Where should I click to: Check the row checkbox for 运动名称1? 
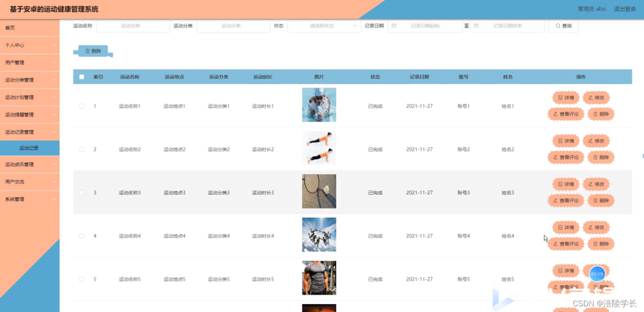point(82,106)
